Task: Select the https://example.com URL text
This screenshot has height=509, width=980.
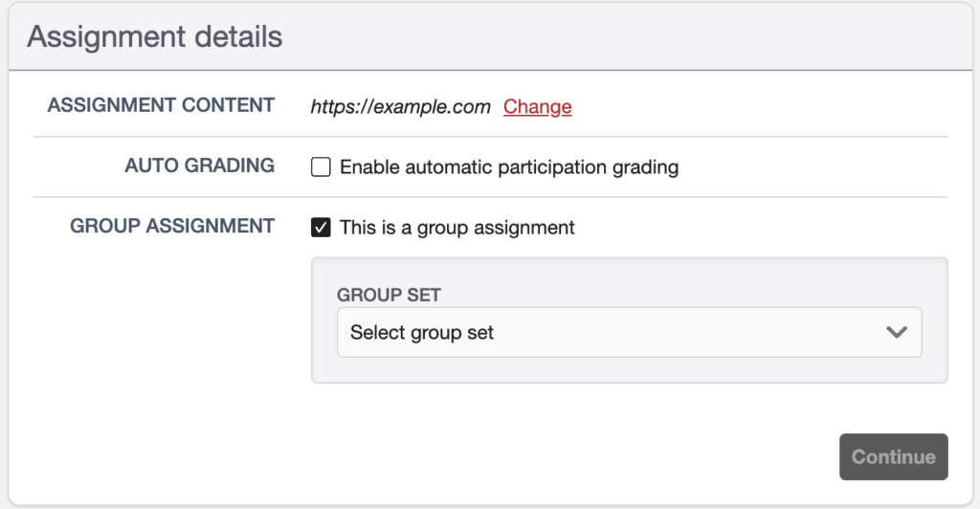Action: click(401, 107)
